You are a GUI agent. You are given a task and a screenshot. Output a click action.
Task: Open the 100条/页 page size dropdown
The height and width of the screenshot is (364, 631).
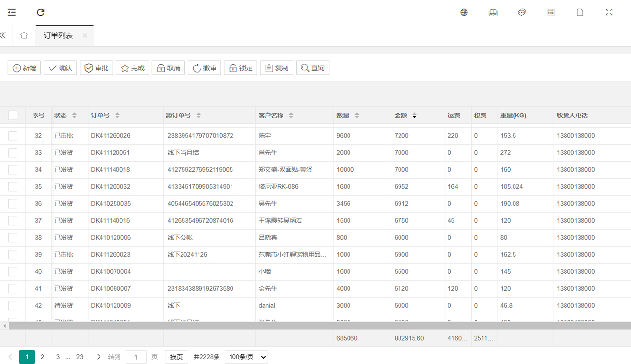247,357
